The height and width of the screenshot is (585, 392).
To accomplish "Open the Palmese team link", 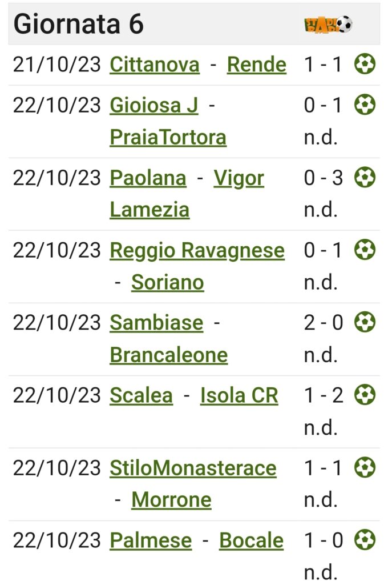I will pyautogui.click(x=151, y=540).
